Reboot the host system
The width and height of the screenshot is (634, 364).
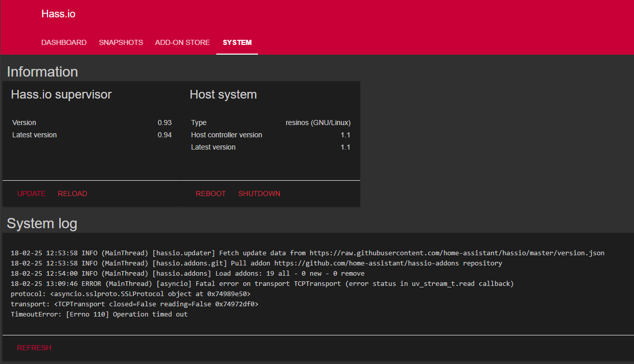210,193
